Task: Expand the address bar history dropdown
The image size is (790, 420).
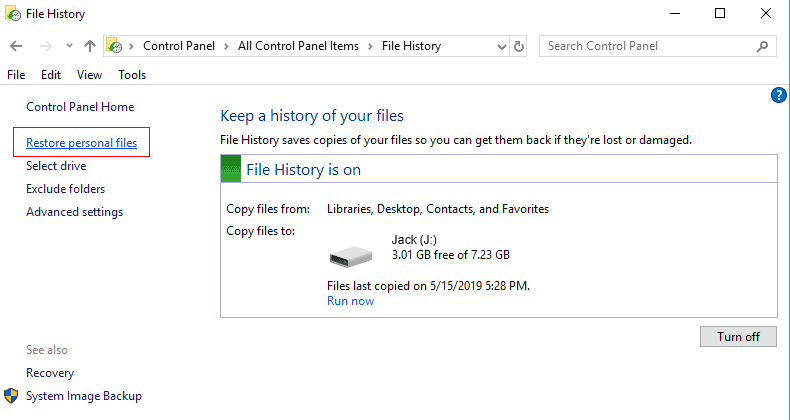Action: point(500,46)
